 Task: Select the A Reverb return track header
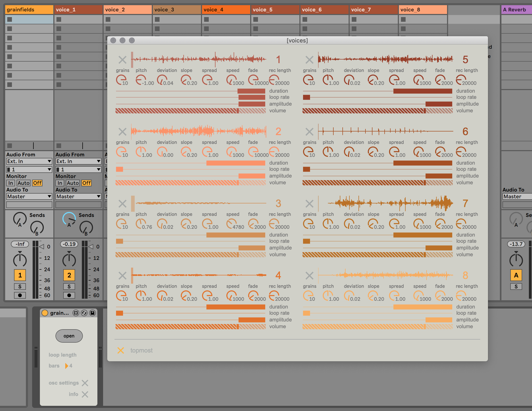click(516, 10)
